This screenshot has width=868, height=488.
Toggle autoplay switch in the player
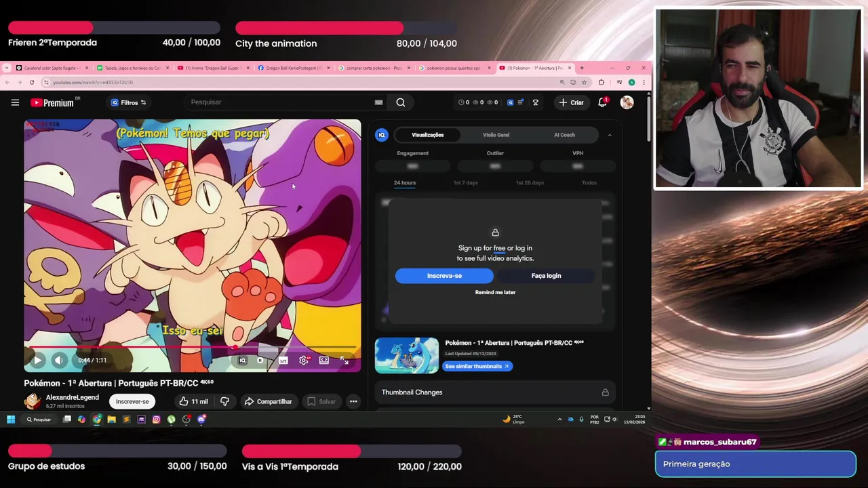[260, 361]
